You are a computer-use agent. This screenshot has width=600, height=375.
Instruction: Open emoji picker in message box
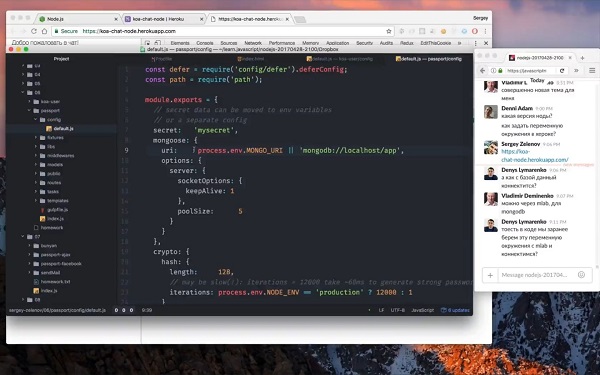point(581,274)
